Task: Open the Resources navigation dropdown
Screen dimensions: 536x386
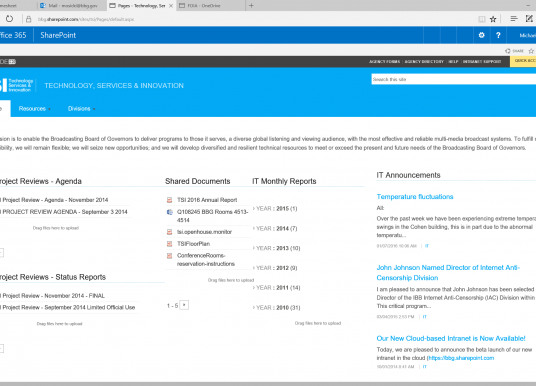Action: [x=35, y=109]
